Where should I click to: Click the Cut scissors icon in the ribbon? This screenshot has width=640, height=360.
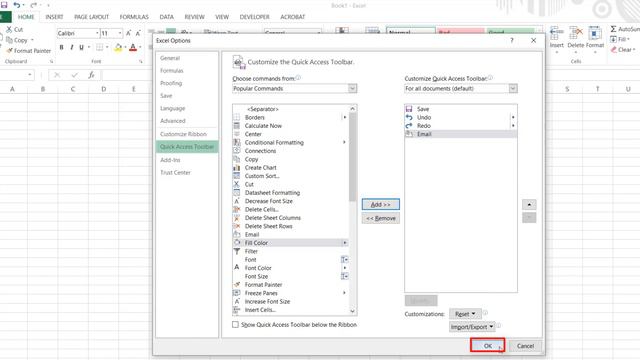[x=9, y=29]
